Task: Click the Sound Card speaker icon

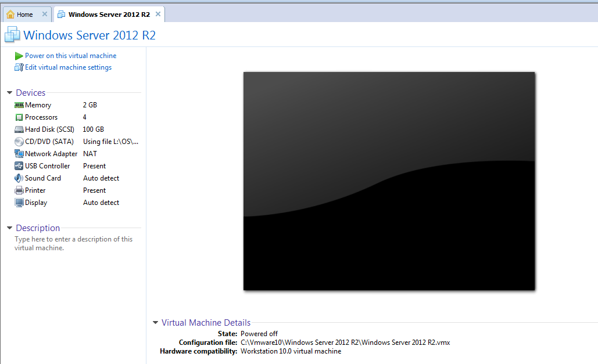Action: point(19,178)
